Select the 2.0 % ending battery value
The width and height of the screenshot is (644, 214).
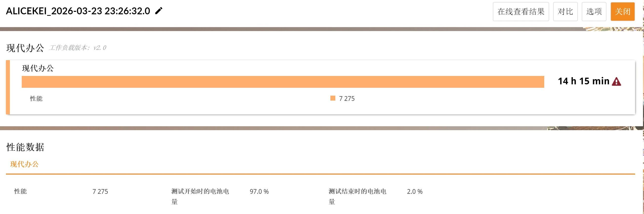[x=415, y=192]
